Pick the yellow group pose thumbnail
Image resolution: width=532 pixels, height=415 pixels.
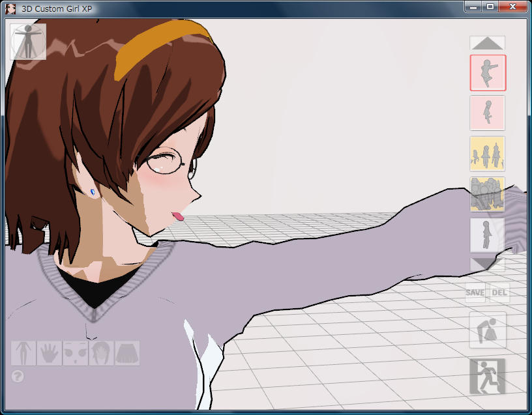(x=488, y=154)
